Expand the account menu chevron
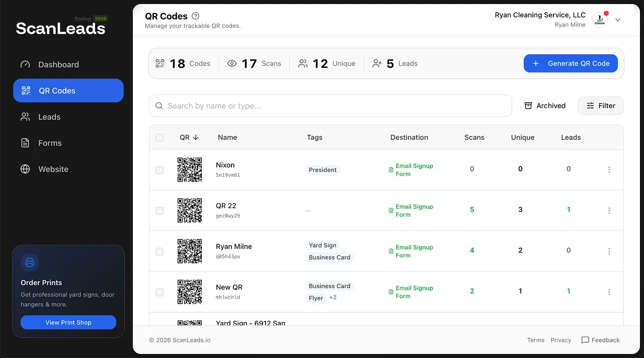 coord(617,20)
